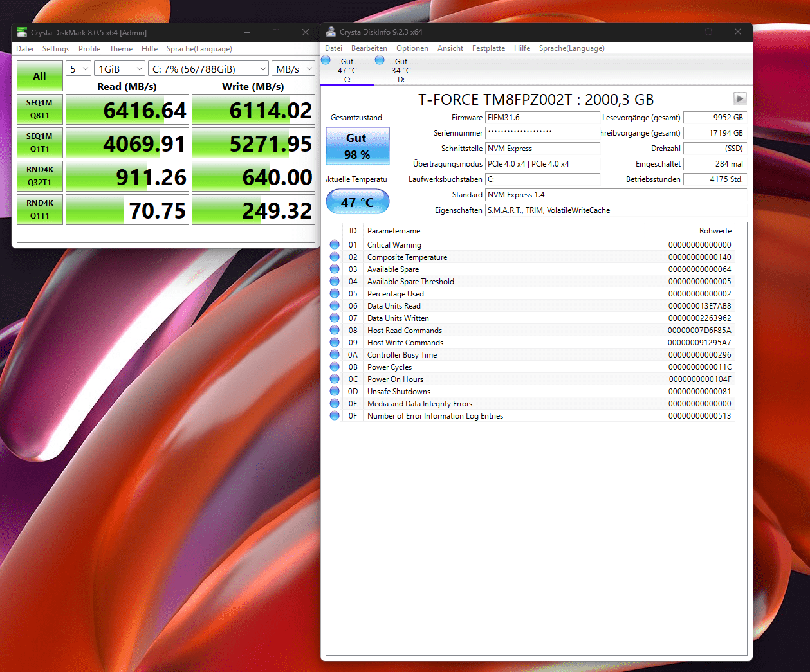810x672 pixels.
Task: Click the SEQ1M Q8T1 read result 6416.64
Action: [x=127, y=109]
